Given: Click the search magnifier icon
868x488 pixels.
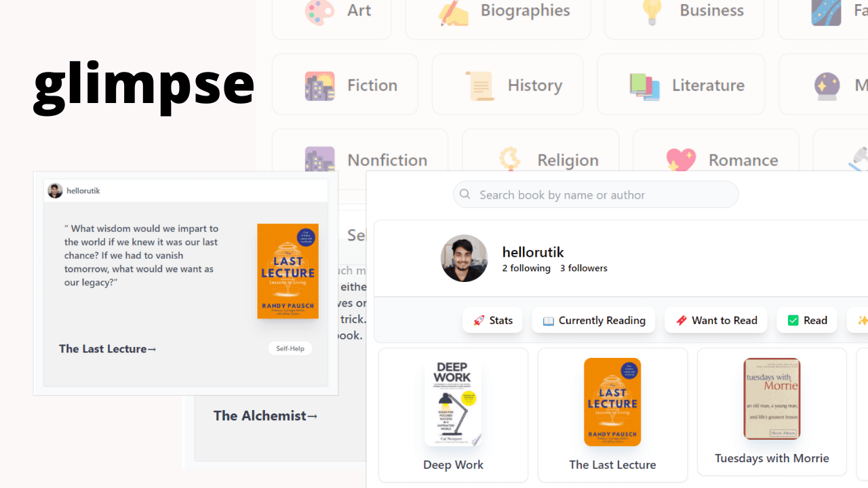Looking at the screenshot, I should click(x=465, y=195).
